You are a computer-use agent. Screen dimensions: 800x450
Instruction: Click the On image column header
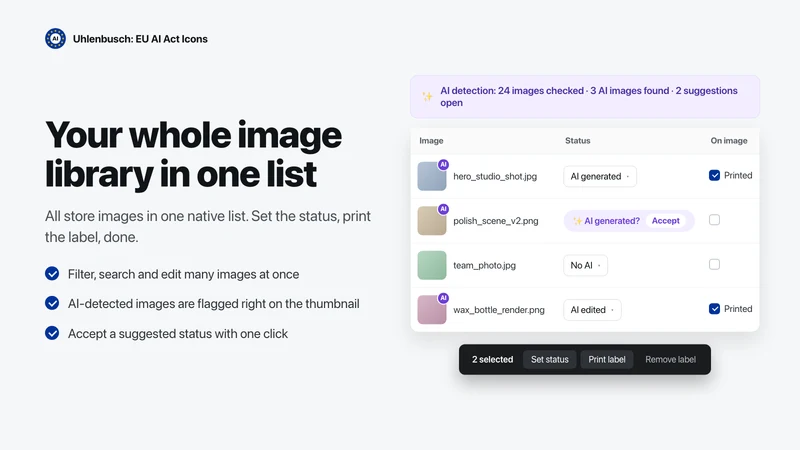click(729, 141)
